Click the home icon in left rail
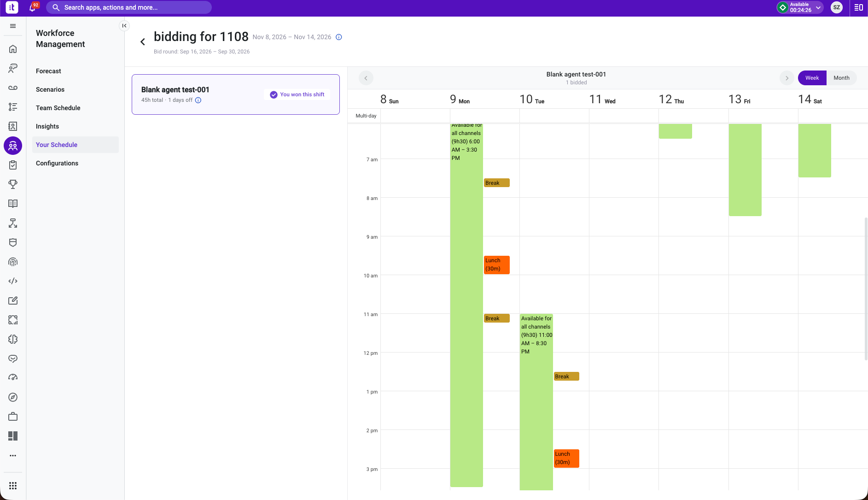The image size is (868, 500). click(13, 49)
